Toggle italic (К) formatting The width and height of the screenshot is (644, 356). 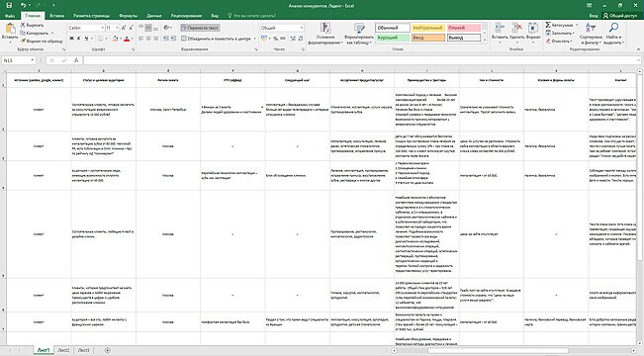(x=79, y=39)
